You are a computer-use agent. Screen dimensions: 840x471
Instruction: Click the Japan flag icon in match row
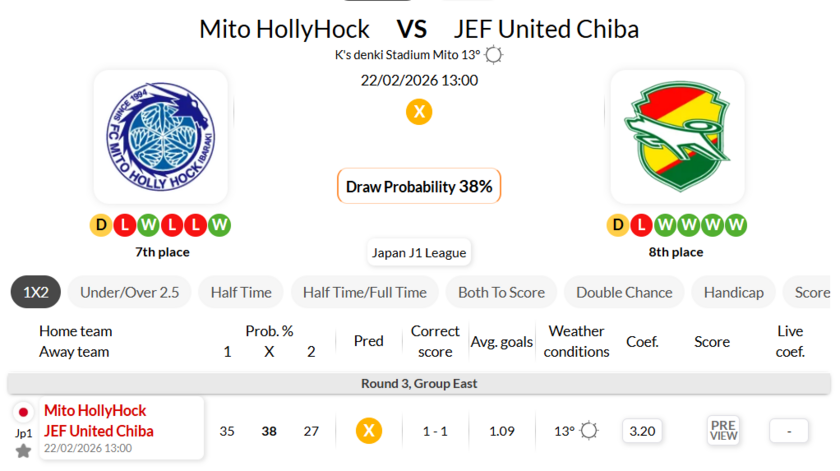[x=23, y=412]
